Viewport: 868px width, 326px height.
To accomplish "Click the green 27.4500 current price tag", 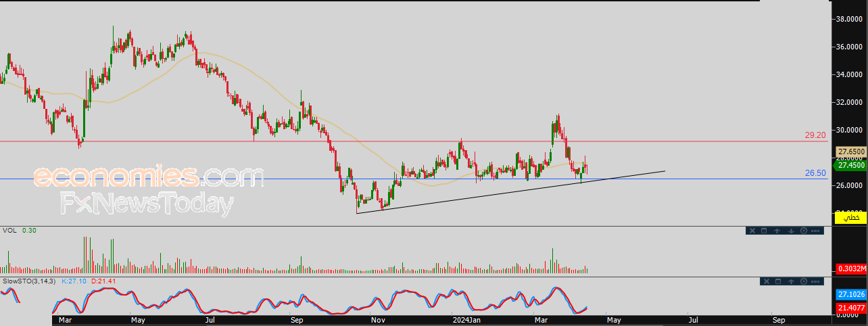I will 851,165.
